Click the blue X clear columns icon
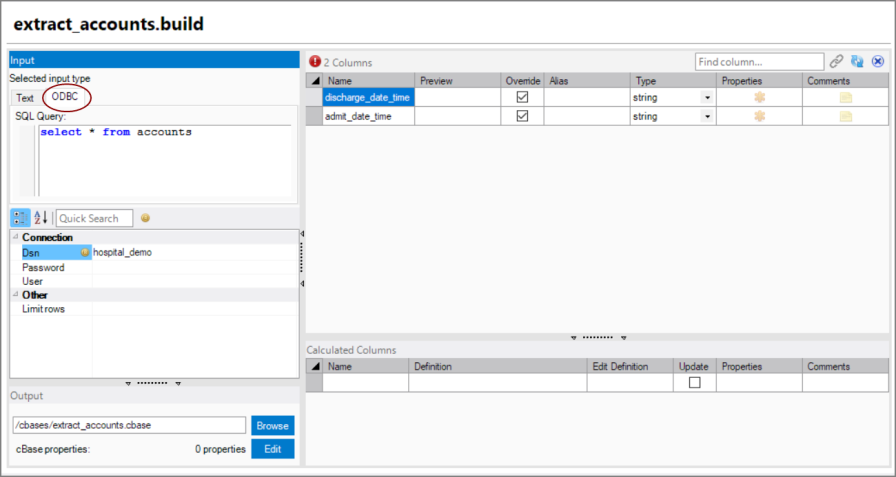This screenshot has width=896, height=477. 878,61
